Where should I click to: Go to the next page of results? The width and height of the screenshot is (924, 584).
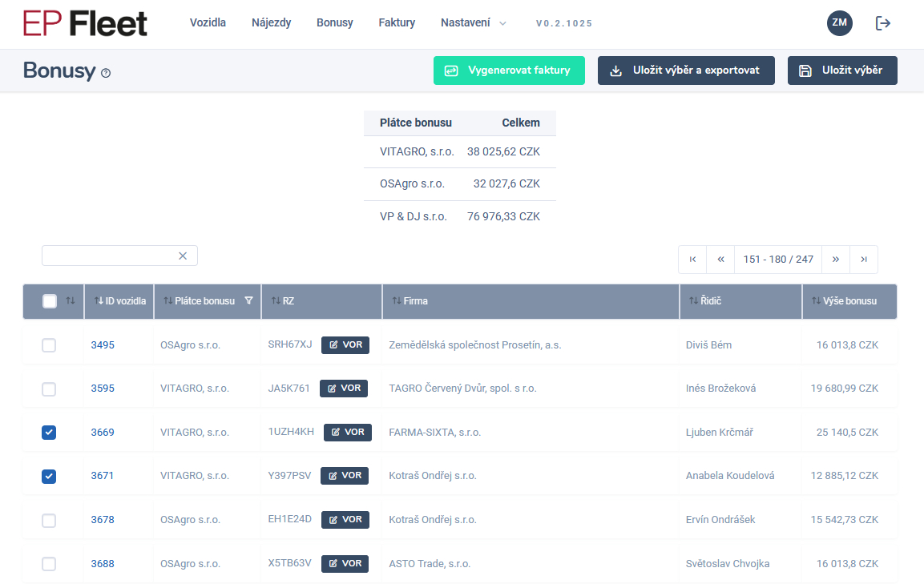click(x=836, y=260)
